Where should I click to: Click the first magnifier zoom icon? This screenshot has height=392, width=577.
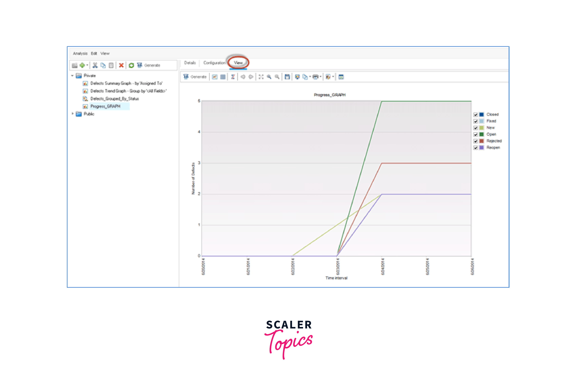point(269,77)
